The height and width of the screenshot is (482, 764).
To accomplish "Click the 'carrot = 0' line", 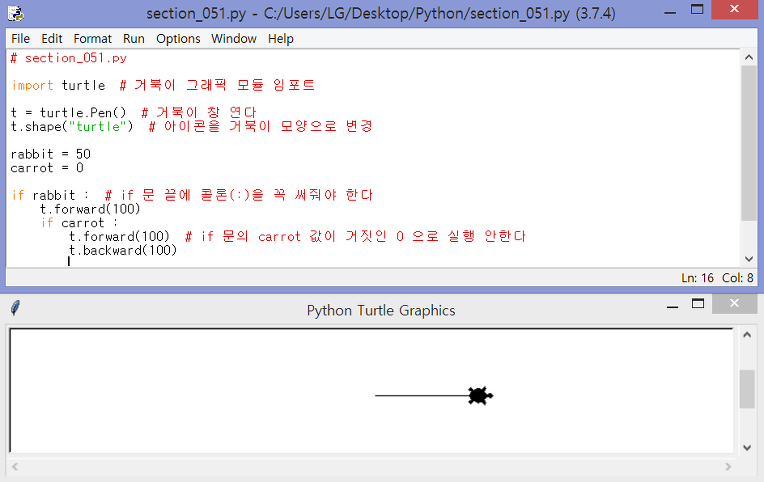I will [x=47, y=168].
